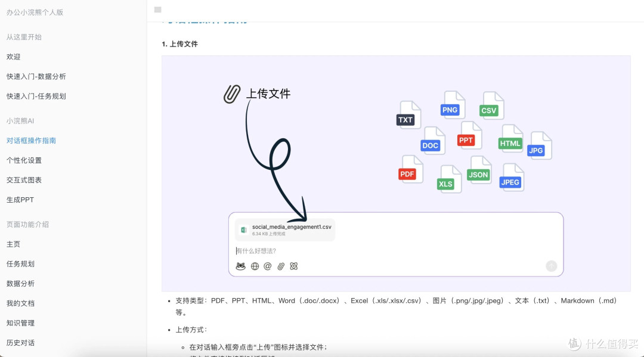
Task: Open 快速入门-数据分析 in sidebar
Action: pyautogui.click(x=36, y=76)
